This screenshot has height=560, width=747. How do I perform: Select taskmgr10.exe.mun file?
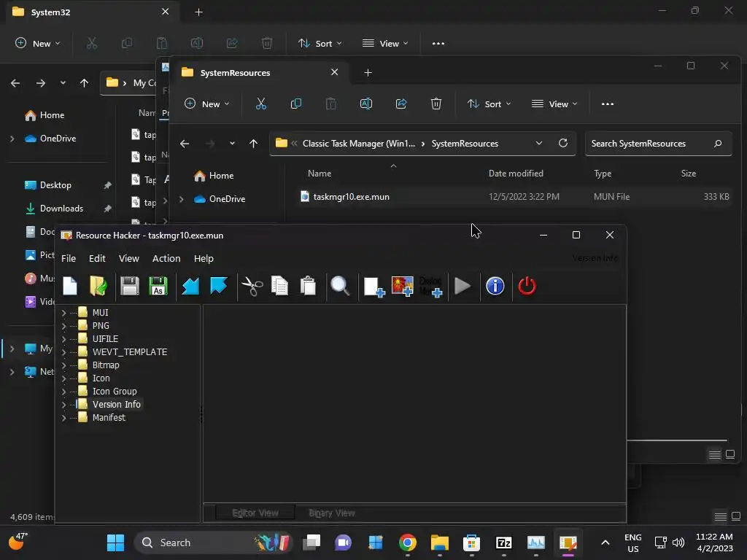pos(351,197)
